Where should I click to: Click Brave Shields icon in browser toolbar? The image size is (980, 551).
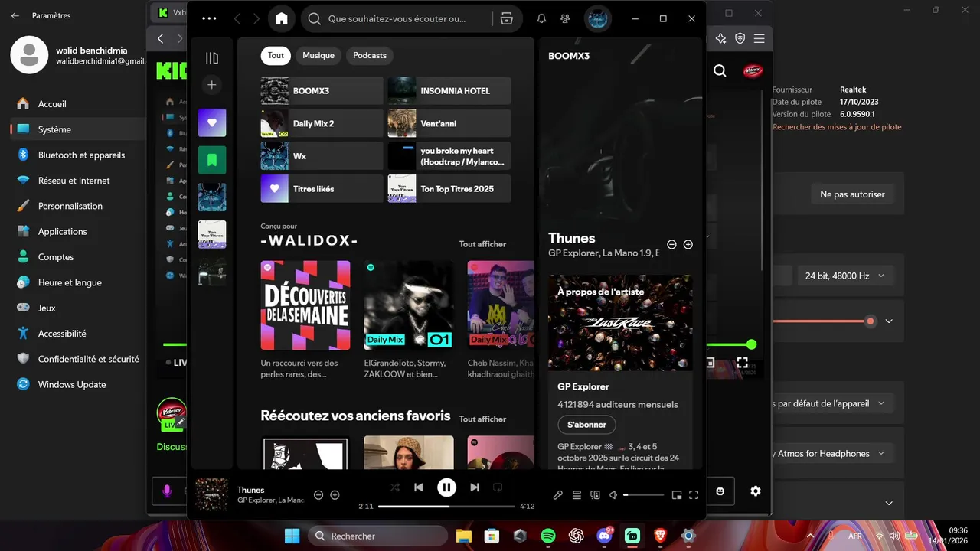coord(740,38)
